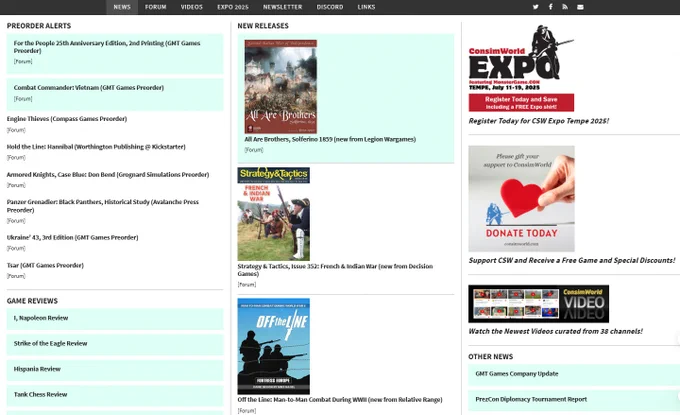Open PrezCon Diplomacy Tournament Report news item
Screen dimensions: 680x415
(531, 399)
